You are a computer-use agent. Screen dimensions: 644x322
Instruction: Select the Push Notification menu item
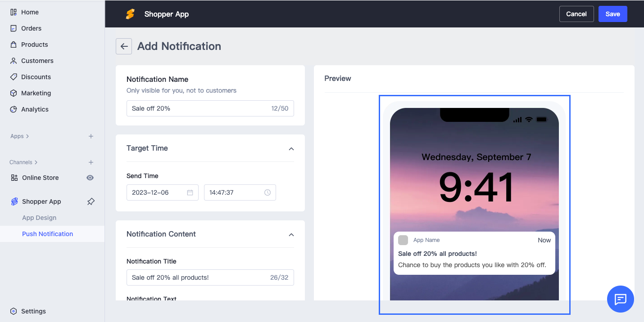(x=47, y=233)
